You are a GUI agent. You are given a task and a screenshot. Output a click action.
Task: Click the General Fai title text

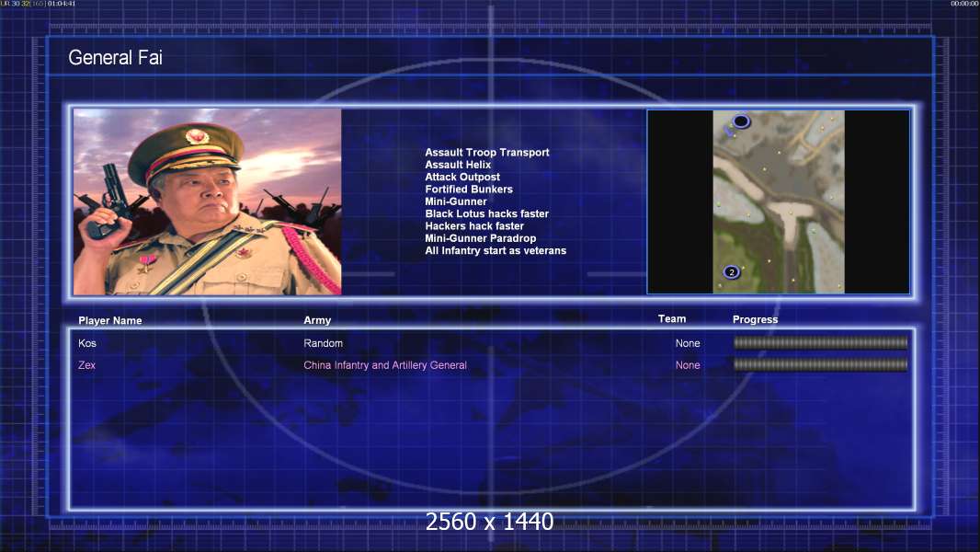pos(115,58)
